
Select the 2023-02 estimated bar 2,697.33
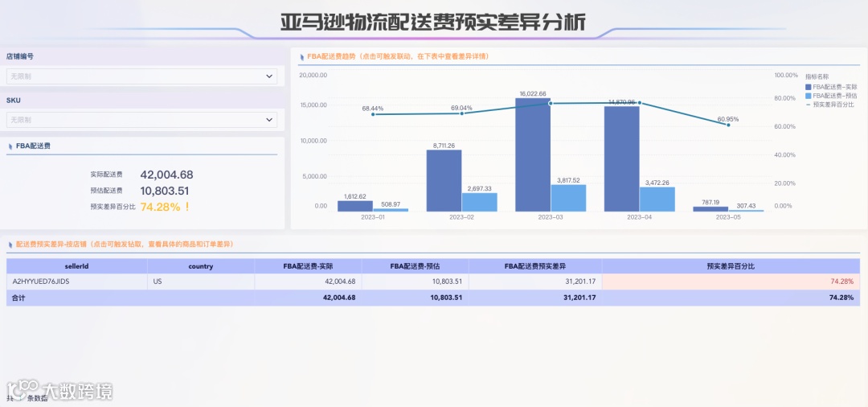(479, 202)
